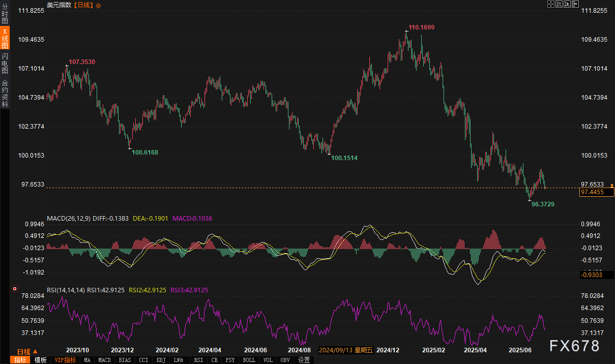615x364 pixels.
Task: Click the red dot icon left of RSI label
Action: pos(14,289)
